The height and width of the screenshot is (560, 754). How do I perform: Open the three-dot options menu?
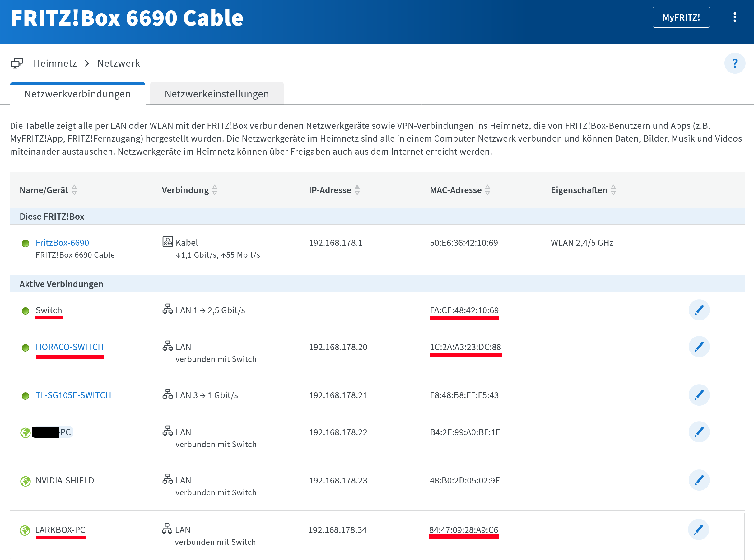pyautogui.click(x=734, y=17)
